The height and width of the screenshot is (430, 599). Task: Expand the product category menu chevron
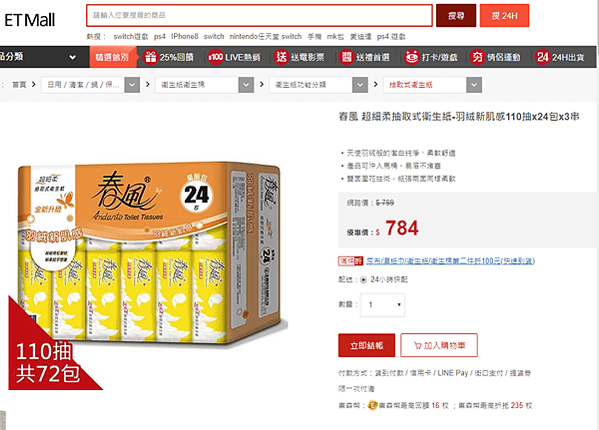click(x=72, y=58)
